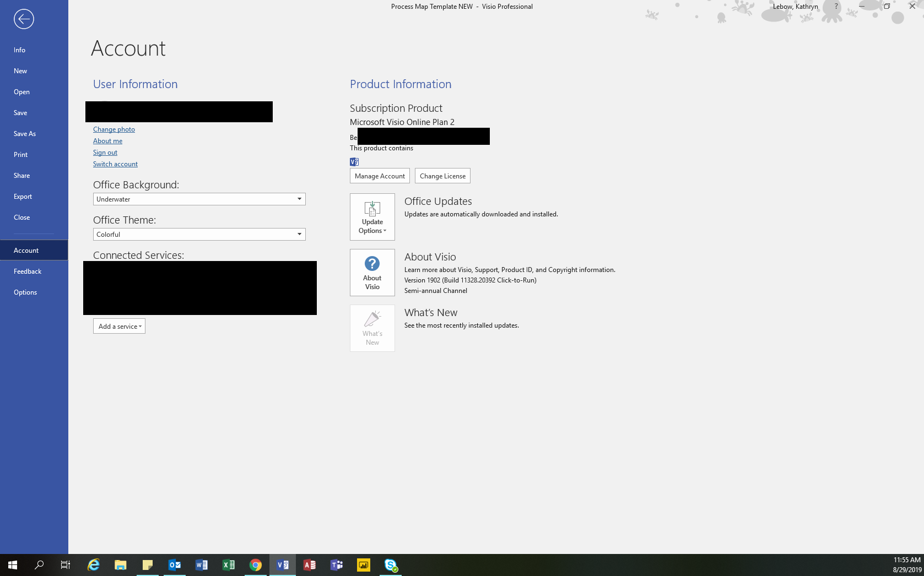Image resolution: width=924 pixels, height=576 pixels.
Task: Open Windows Search from the taskbar
Action: (x=39, y=564)
